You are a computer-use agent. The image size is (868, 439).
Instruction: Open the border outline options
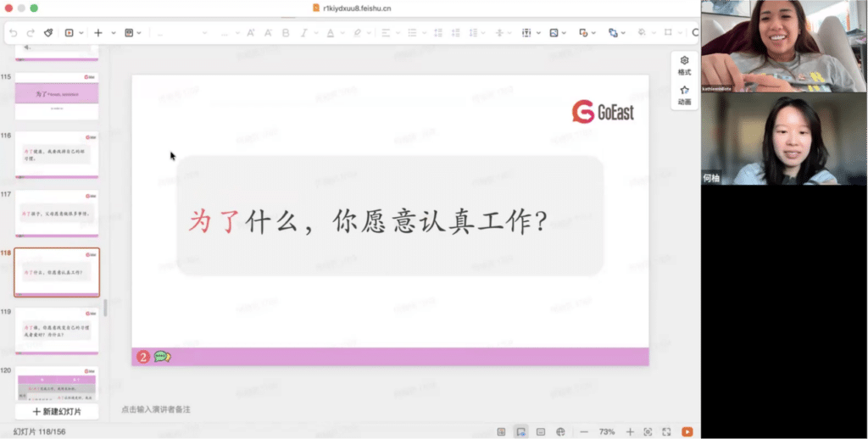[668, 33]
